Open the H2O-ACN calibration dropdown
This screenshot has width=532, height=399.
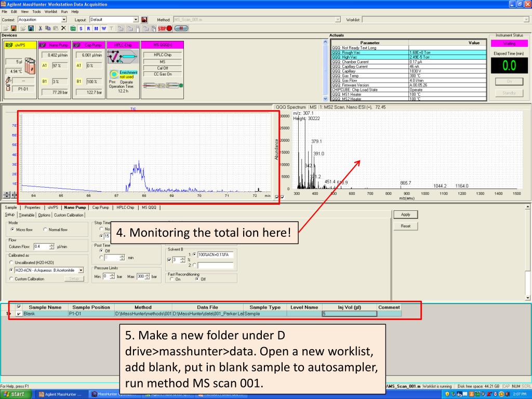click(80, 270)
